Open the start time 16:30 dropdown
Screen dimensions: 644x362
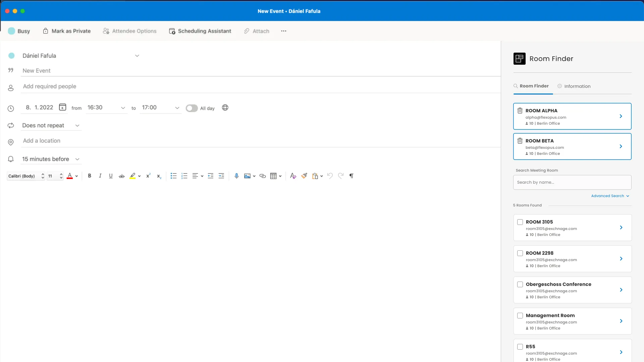click(x=123, y=108)
